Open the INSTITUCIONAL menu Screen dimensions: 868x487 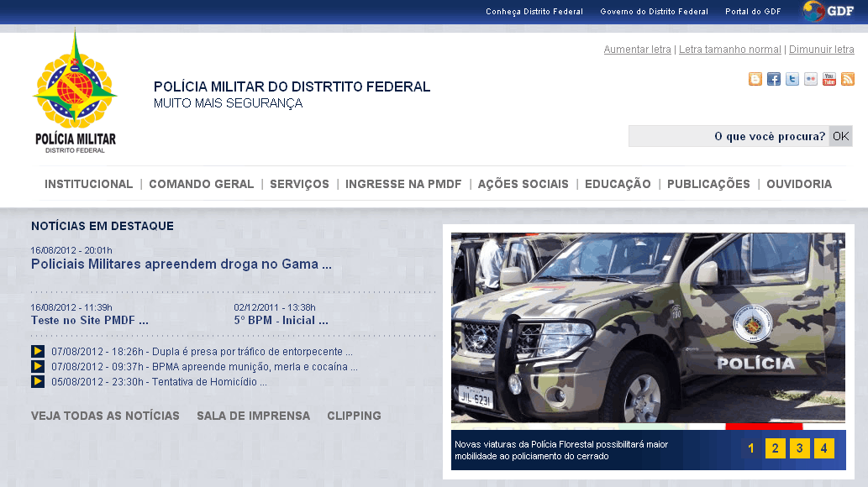pyautogui.click(x=88, y=183)
